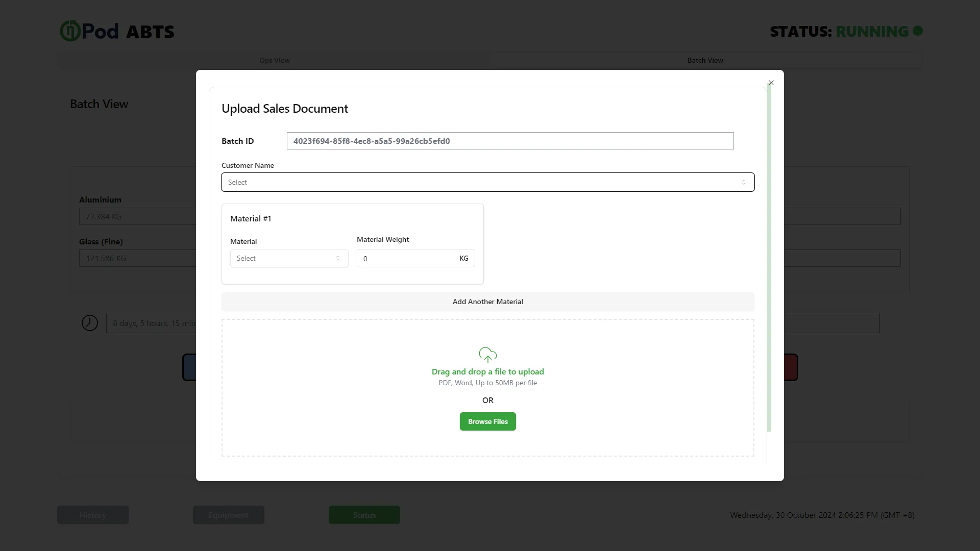Screen dimensions: 980x551
Task: Click the Browse Files button
Action: pos(487,421)
